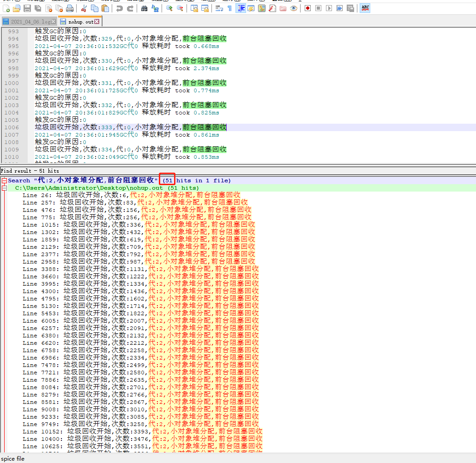Expand the monitoring eye icon feature

(x=294, y=8)
